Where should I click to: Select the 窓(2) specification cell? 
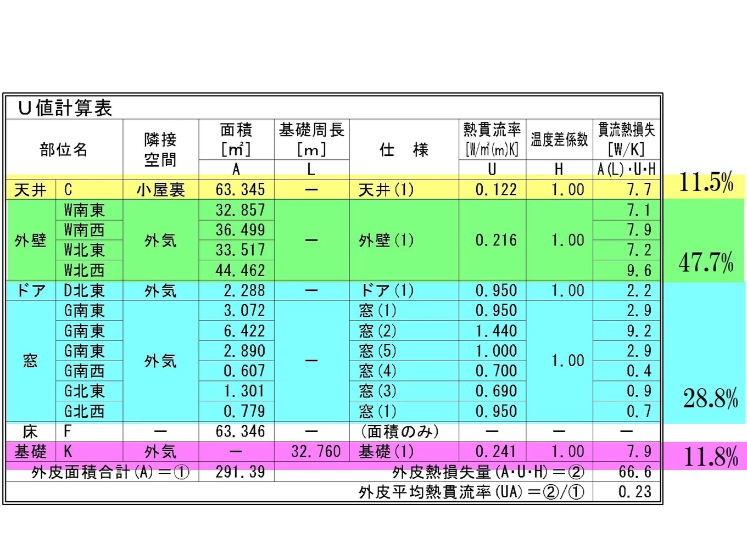point(377,331)
